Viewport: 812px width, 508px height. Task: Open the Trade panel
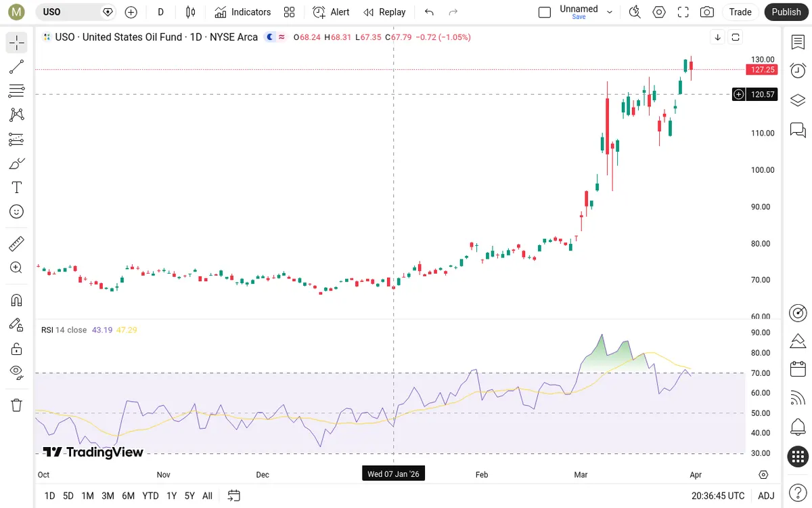point(740,12)
